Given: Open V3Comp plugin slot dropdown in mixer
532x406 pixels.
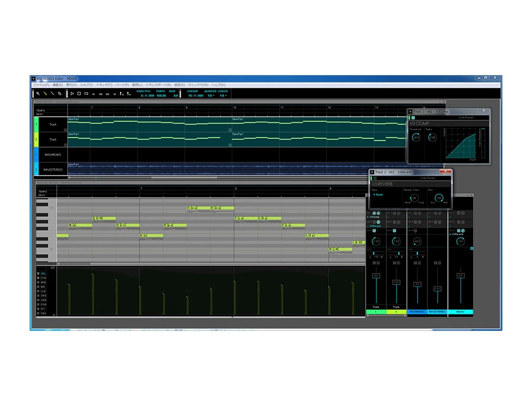Looking at the screenshot, I should click(374, 217).
